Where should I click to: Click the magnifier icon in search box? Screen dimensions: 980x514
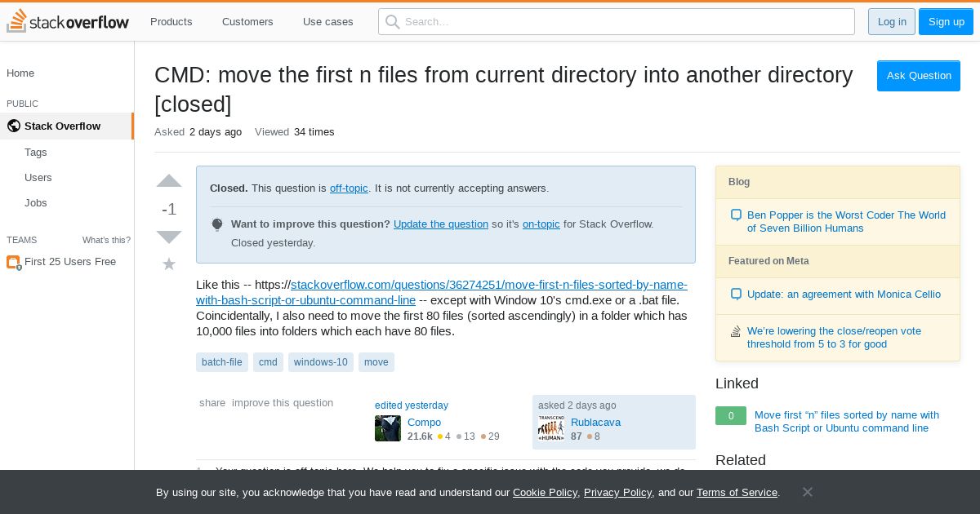(393, 22)
